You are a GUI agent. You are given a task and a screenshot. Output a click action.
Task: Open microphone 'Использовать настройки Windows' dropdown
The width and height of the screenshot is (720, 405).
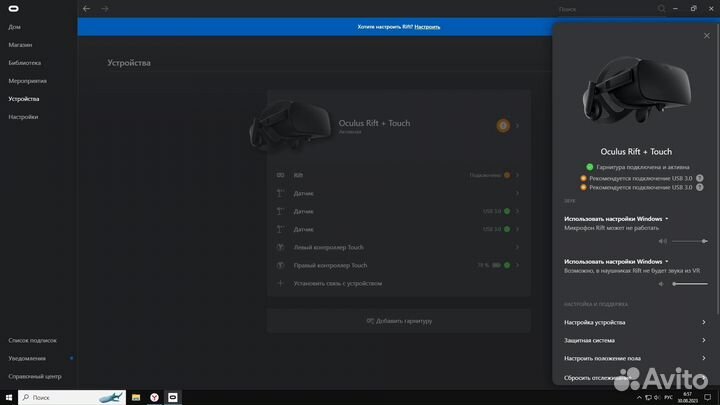(616, 219)
